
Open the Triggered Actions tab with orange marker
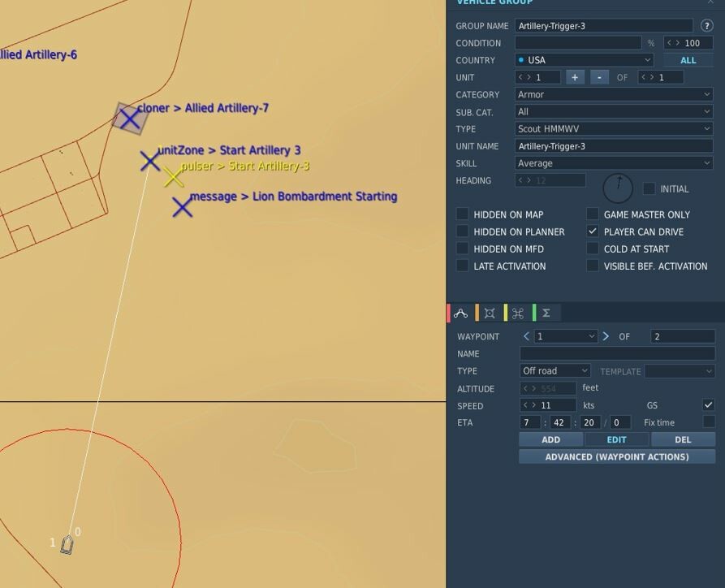coord(490,313)
